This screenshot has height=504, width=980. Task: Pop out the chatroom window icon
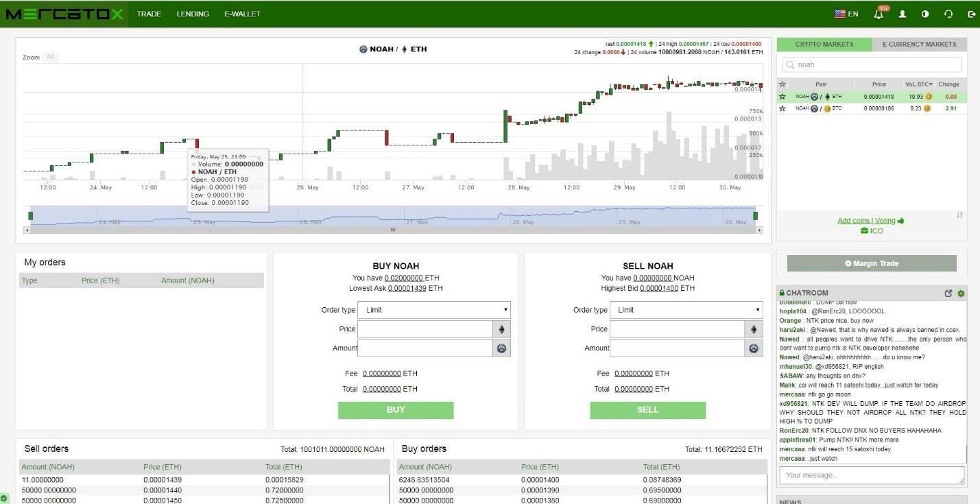pos(948,293)
